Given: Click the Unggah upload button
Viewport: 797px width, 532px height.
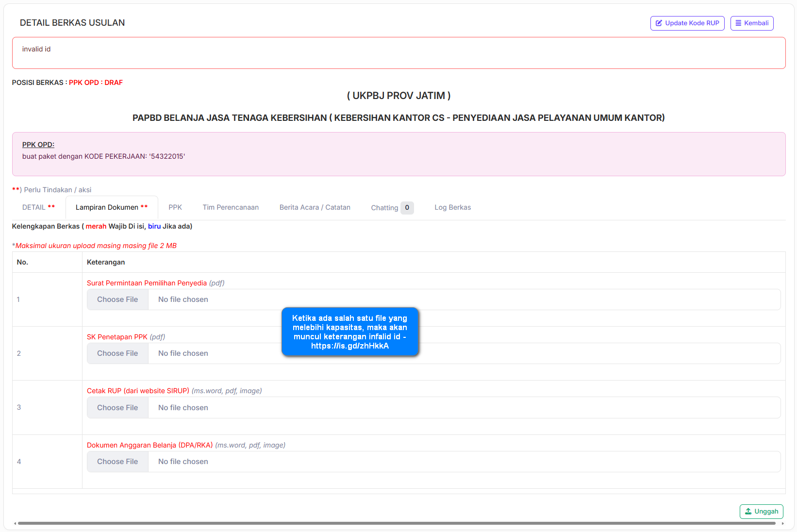Looking at the screenshot, I should pos(761,512).
